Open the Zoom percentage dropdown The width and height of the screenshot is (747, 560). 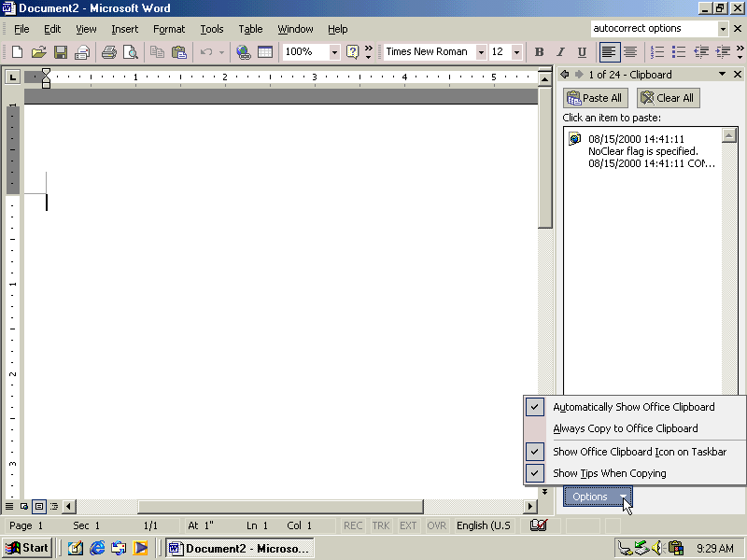[334, 52]
